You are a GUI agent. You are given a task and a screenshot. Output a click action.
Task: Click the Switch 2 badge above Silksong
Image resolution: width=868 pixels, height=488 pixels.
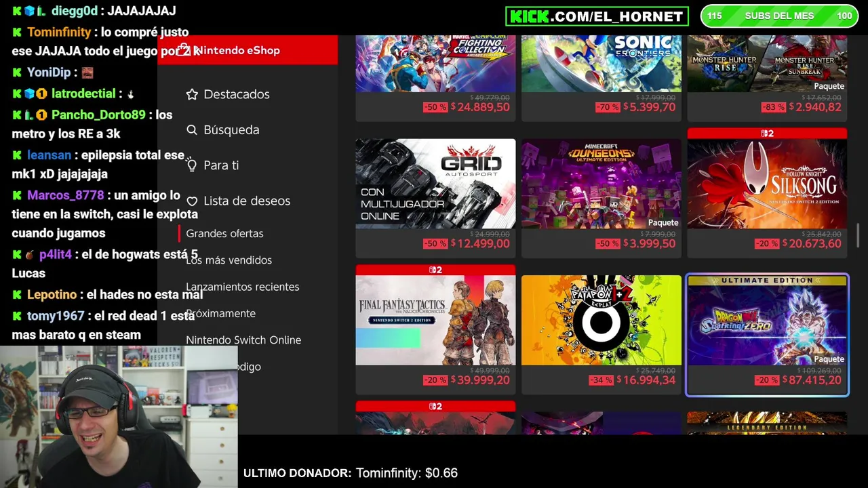click(767, 134)
